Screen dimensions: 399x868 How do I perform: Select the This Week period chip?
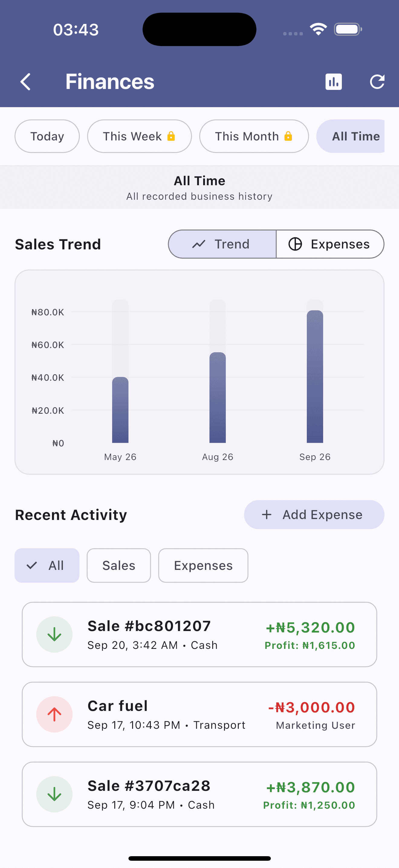pos(139,136)
